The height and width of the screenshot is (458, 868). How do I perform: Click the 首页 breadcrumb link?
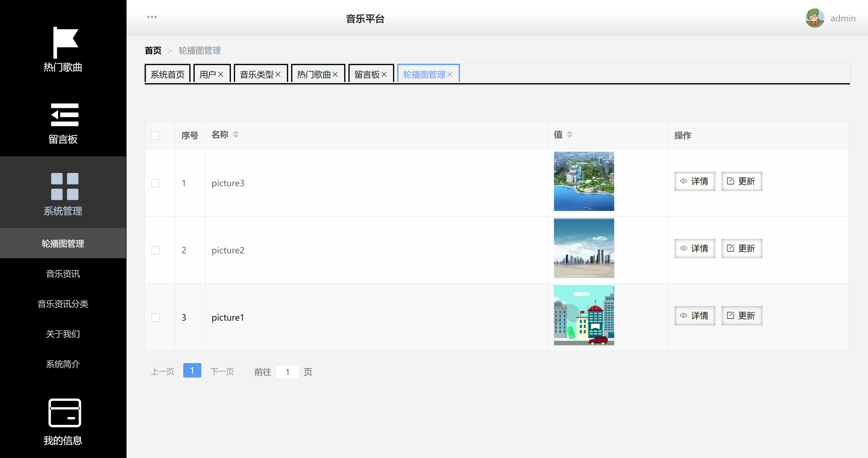click(x=153, y=51)
